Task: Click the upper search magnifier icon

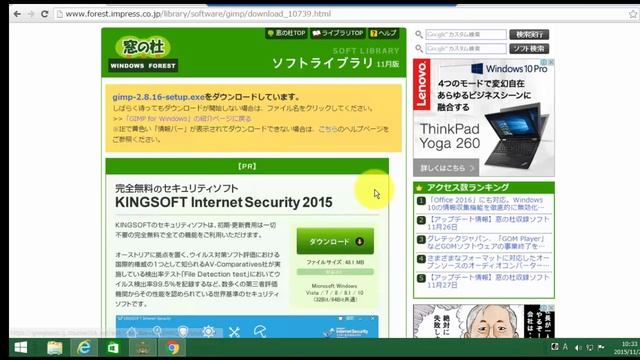Action: [419, 35]
